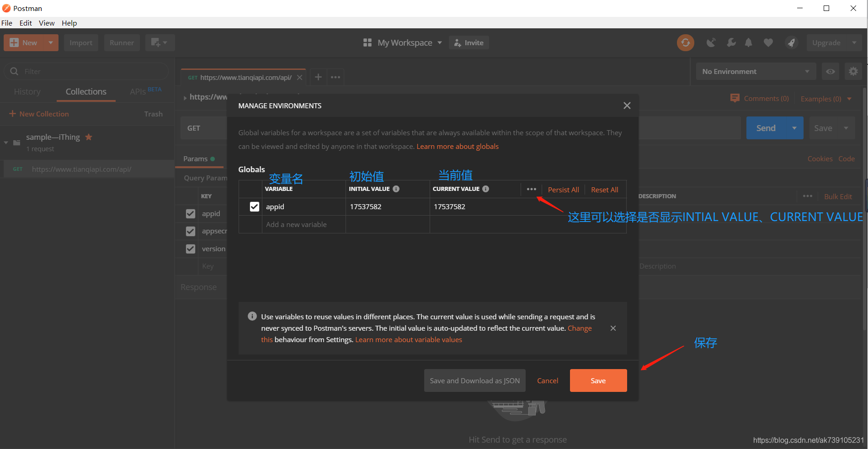Open settings wrench icon in header
This screenshot has height=449, width=868.
pos(731,43)
